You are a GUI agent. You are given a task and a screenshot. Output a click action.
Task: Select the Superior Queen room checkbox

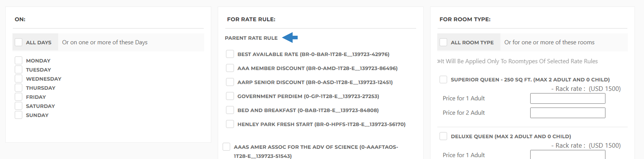pyautogui.click(x=443, y=79)
